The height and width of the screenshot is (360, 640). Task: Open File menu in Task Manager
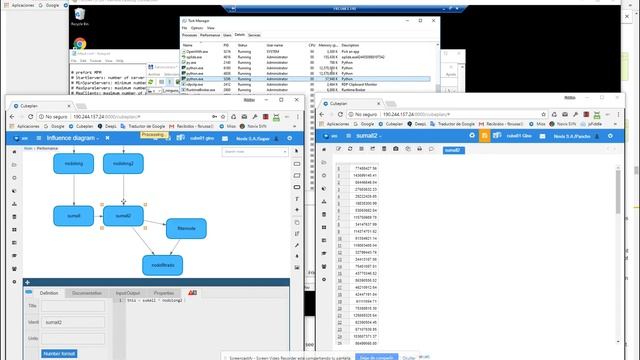pyautogui.click(x=184, y=28)
